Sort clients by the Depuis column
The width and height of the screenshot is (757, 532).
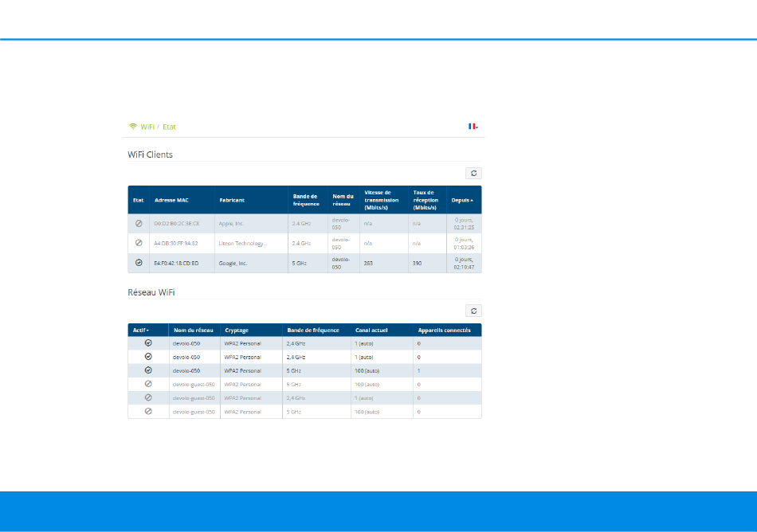(462, 200)
